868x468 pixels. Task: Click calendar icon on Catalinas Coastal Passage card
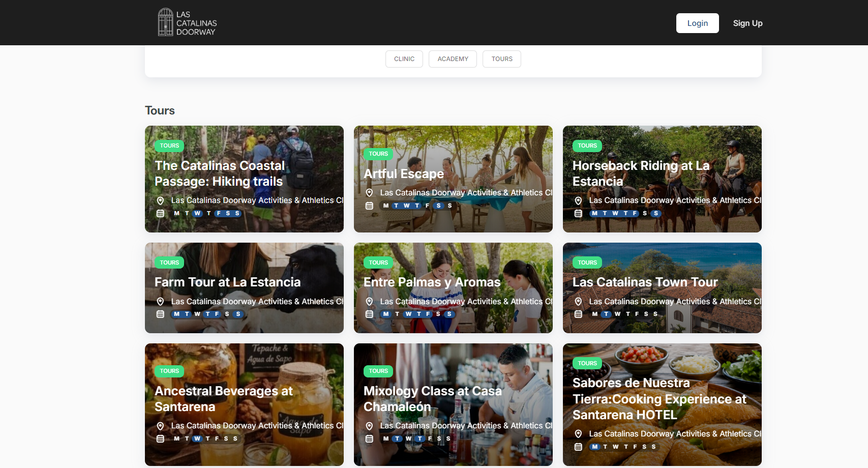[160, 213]
